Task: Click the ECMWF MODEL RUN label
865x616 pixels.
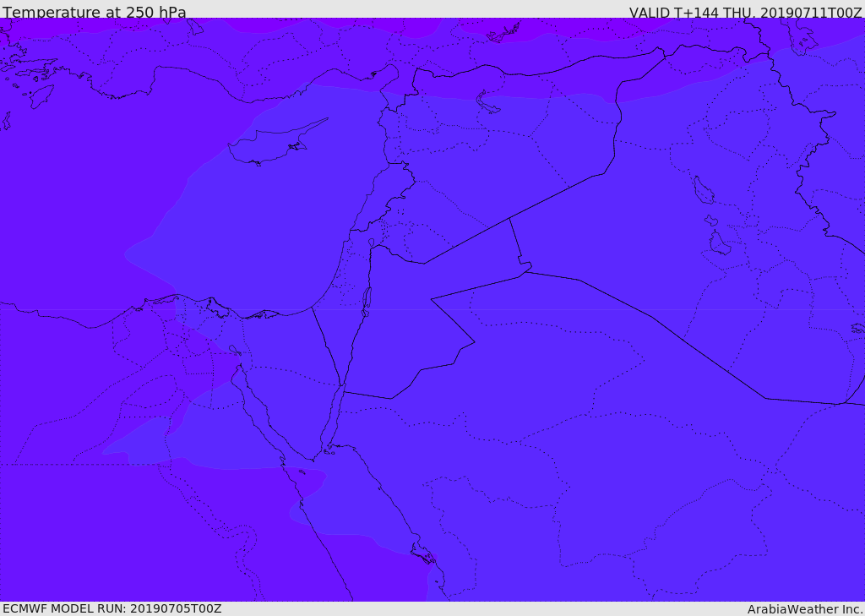Action: pyautogui.click(x=112, y=609)
